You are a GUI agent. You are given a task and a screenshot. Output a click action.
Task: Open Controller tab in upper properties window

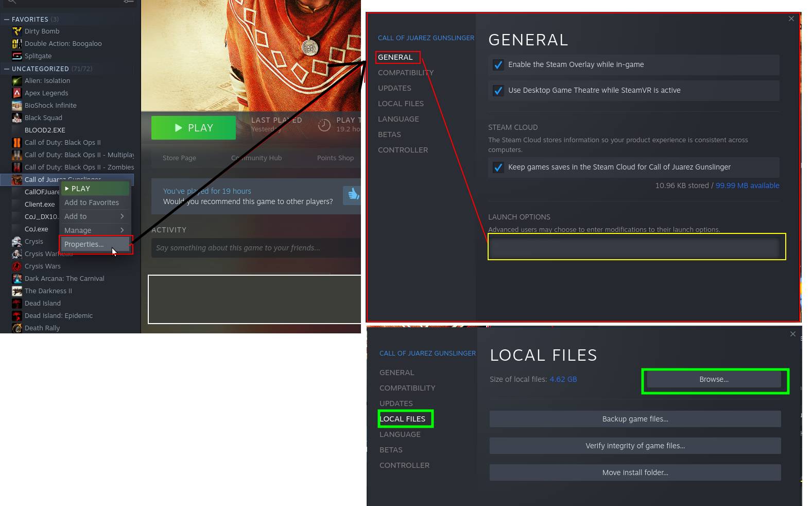[403, 150]
